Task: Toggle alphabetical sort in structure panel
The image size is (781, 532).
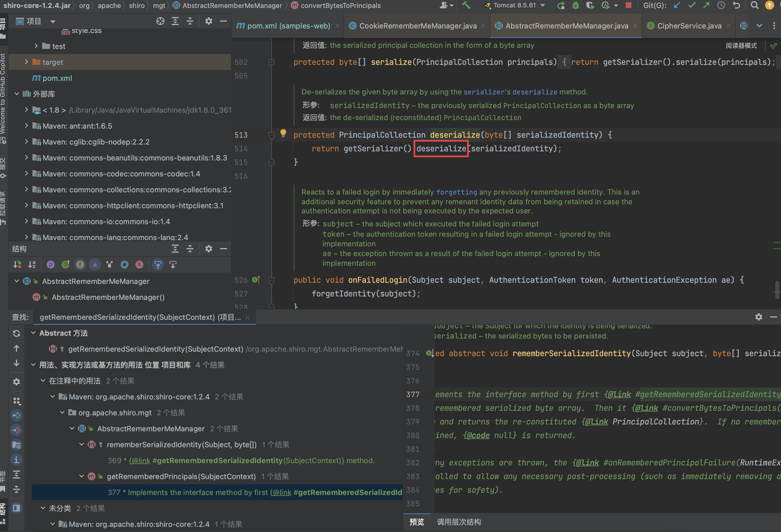Action: click(x=32, y=265)
